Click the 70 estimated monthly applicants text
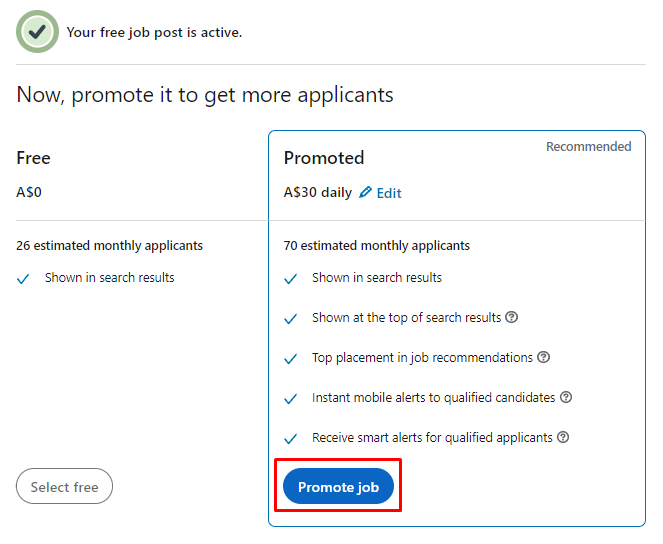The image size is (663, 544). coord(377,246)
